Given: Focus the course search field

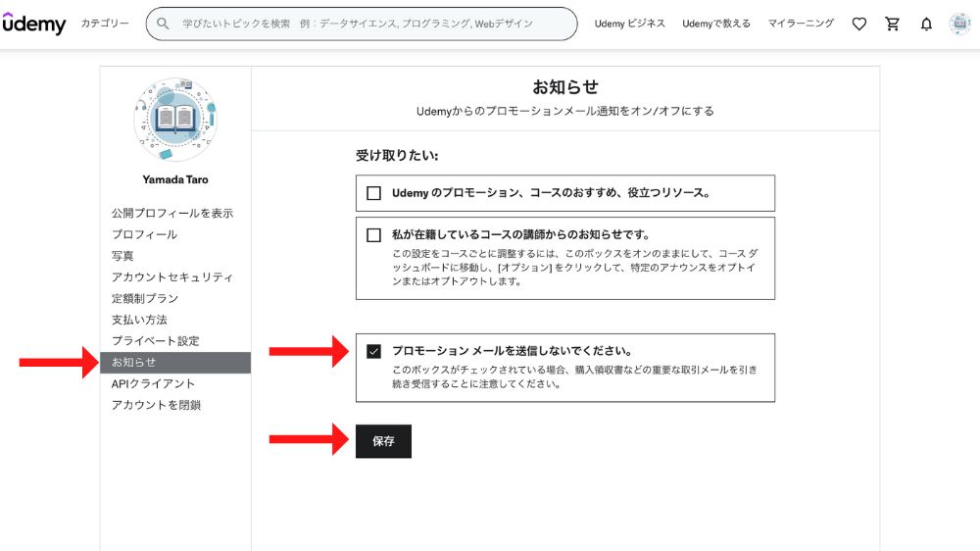Looking at the screenshot, I should 362,24.
